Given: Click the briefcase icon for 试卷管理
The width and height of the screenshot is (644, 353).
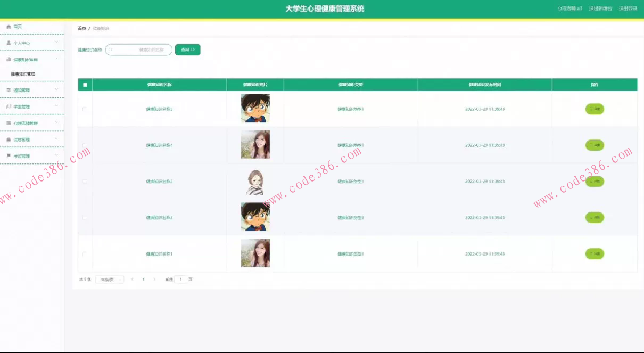Looking at the screenshot, I should [9, 139].
